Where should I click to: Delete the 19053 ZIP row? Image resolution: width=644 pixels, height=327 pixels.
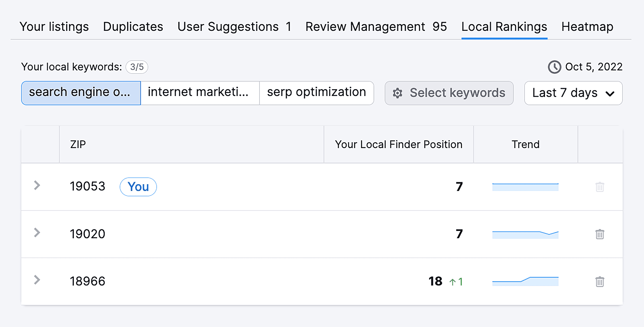point(600,187)
